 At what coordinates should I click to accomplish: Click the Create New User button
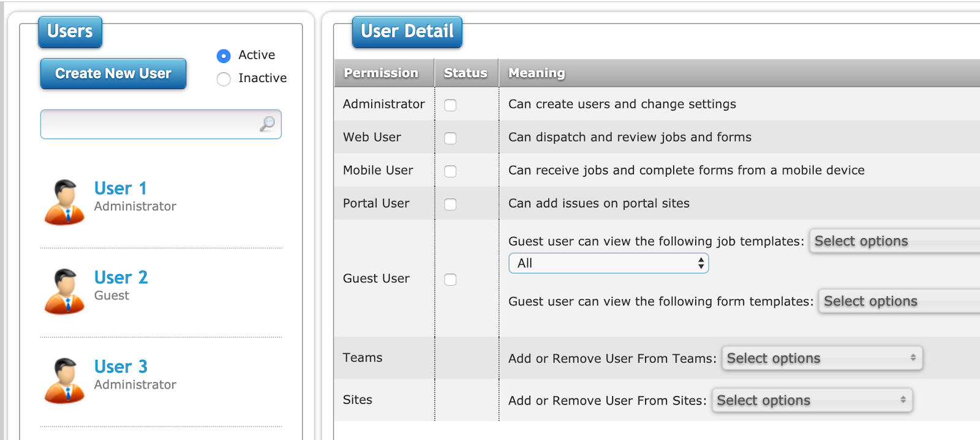(113, 74)
